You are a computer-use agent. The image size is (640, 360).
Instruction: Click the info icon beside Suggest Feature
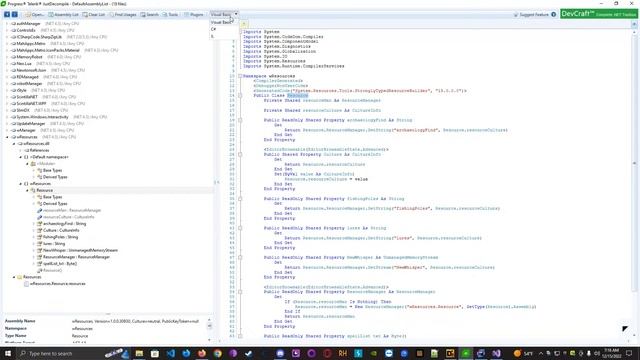click(x=553, y=14)
